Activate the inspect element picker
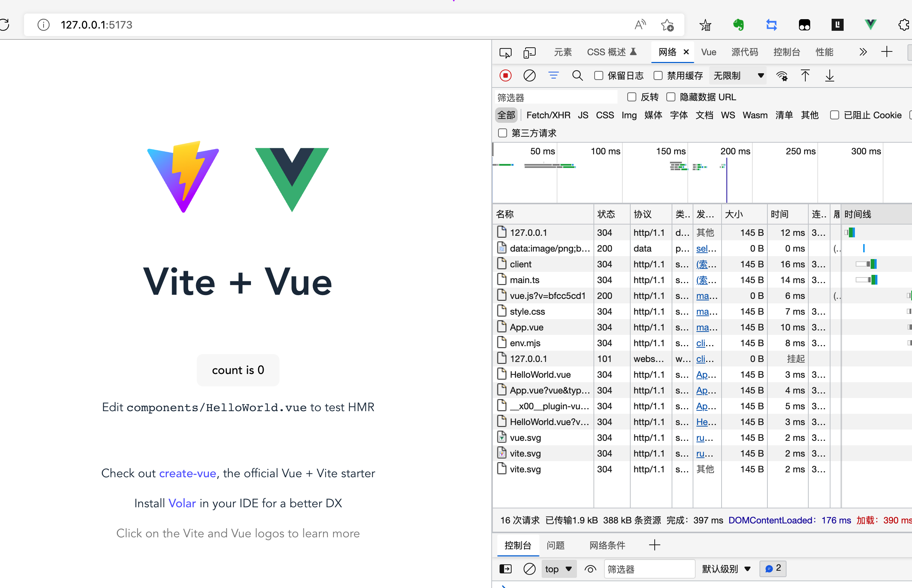 point(505,52)
